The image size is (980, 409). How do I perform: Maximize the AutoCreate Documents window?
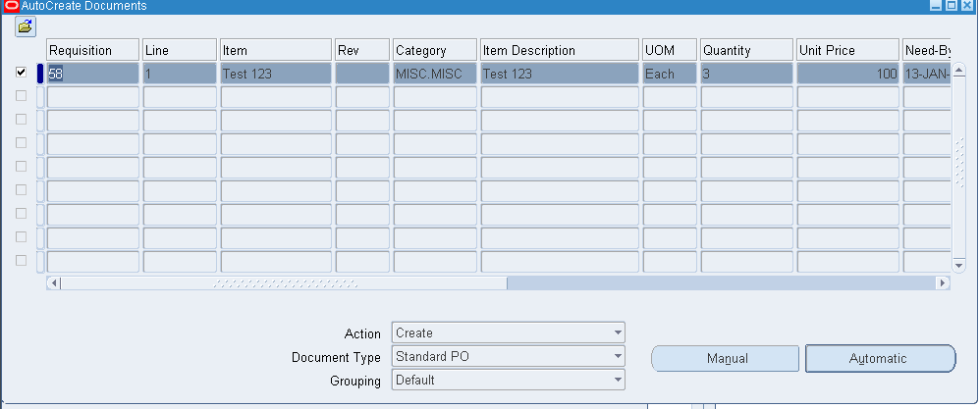point(952,6)
